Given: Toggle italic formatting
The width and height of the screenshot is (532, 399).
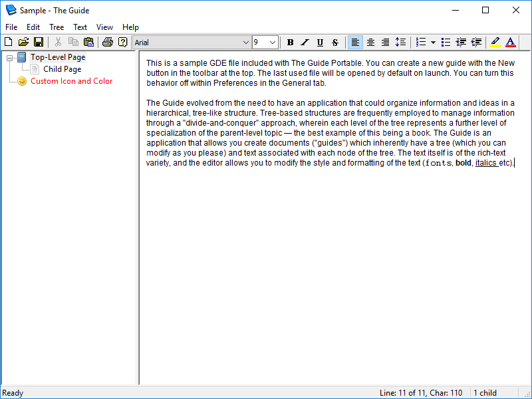Looking at the screenshot, I should (305, 43).
